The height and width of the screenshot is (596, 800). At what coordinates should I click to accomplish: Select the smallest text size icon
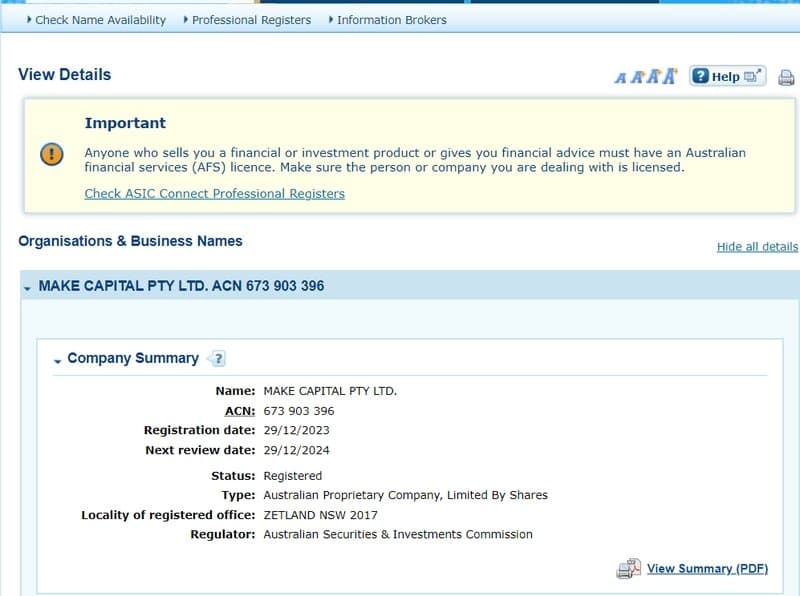coord(620,78)
